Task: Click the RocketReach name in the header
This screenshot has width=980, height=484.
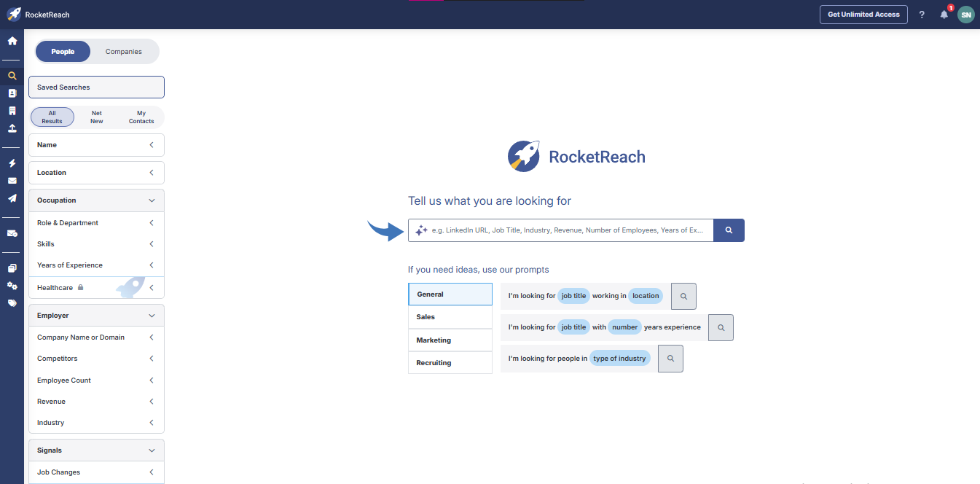Action: [47, 15]
